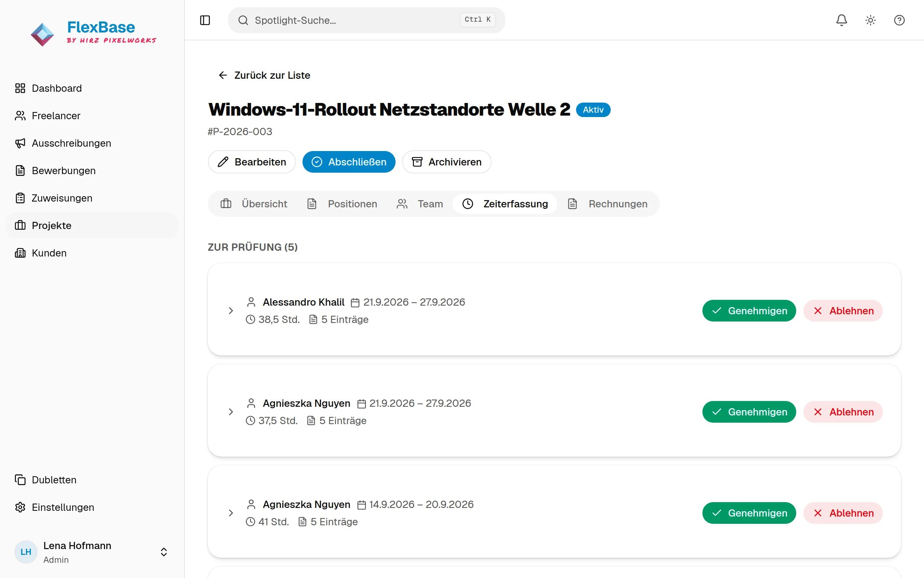Click the #P-2026-003 project number
Image resolution: width=924 pixels, height=578 pixels.
point(240,131)
